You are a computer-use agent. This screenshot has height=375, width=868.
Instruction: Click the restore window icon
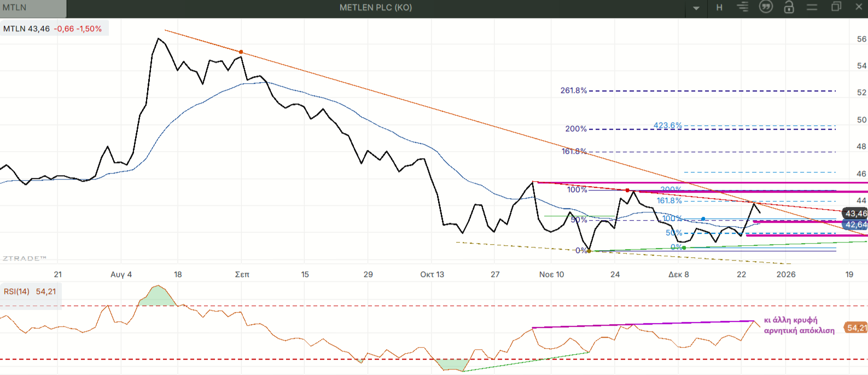coord(836,7)
